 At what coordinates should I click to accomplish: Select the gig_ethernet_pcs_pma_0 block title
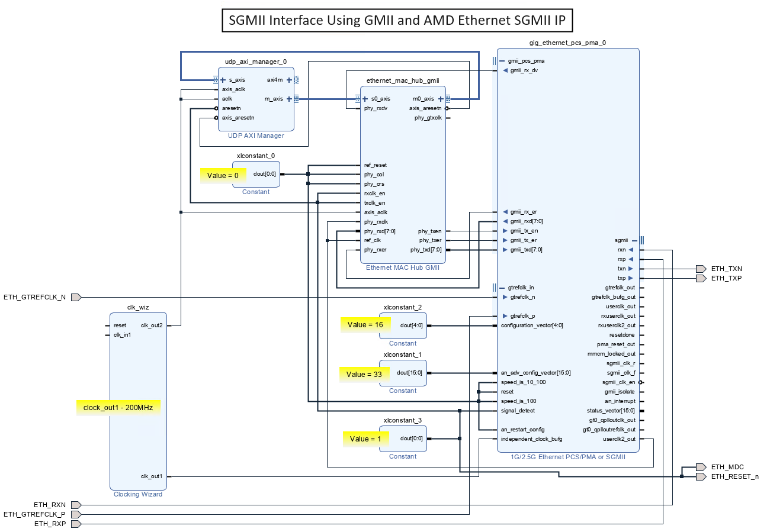click(567, 43)
